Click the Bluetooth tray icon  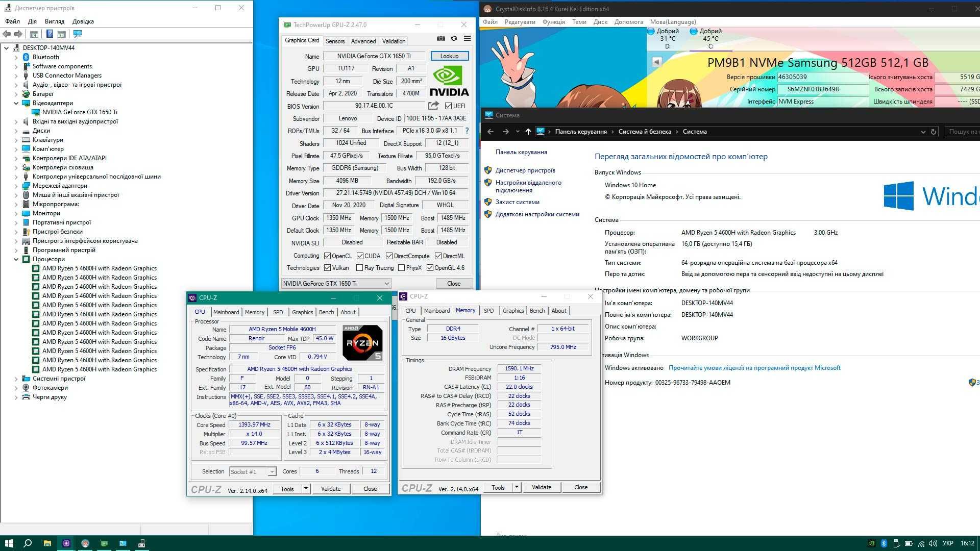point(884,543)
